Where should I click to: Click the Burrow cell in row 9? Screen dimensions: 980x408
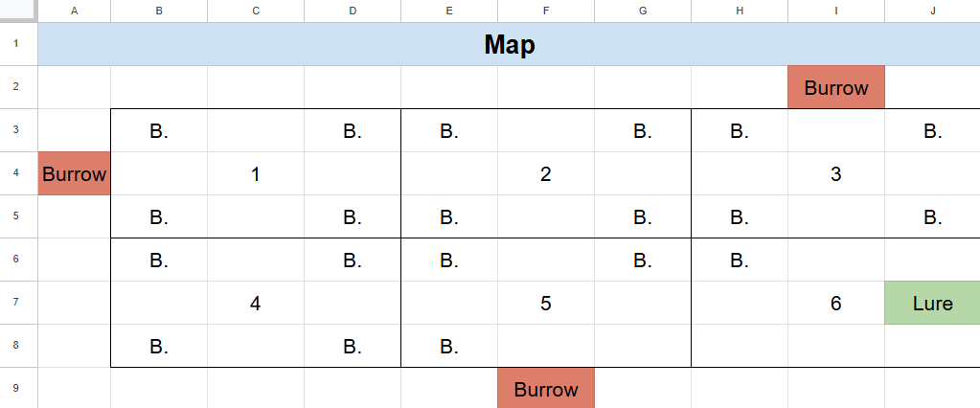[546, 389]
